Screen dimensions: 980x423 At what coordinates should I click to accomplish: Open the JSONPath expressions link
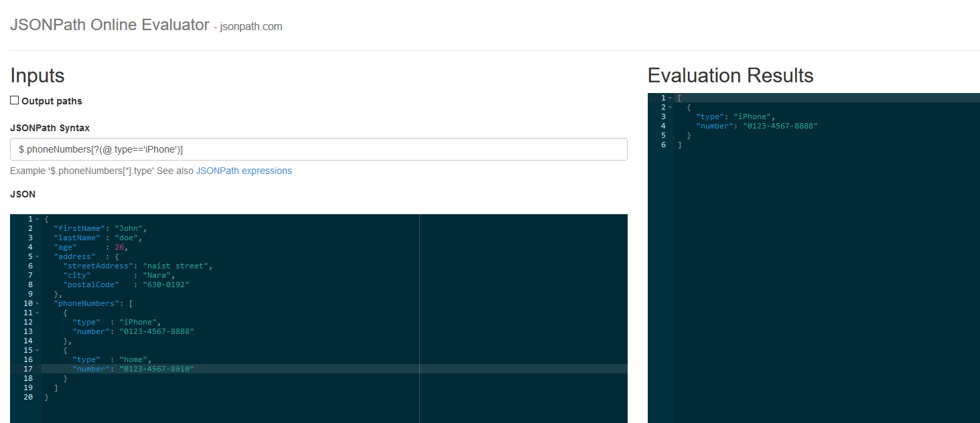(x=244, y=171)
